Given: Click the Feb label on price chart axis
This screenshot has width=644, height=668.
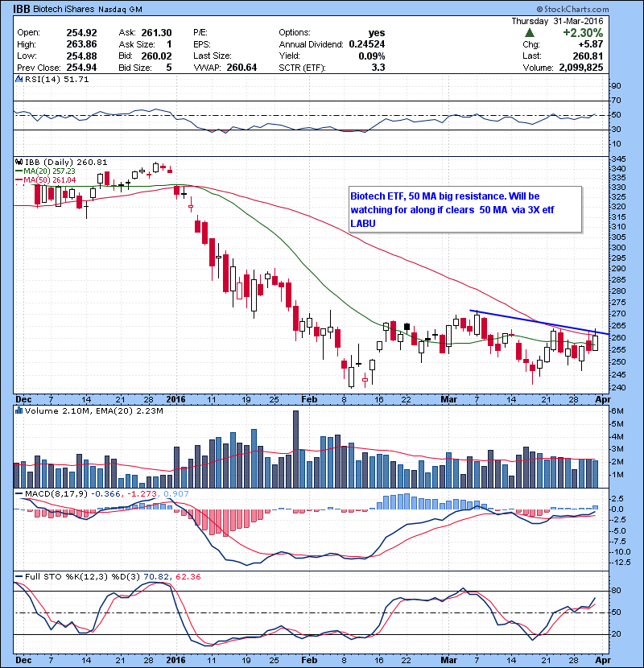Looking at the screenshot, I should tap(309, 400).
